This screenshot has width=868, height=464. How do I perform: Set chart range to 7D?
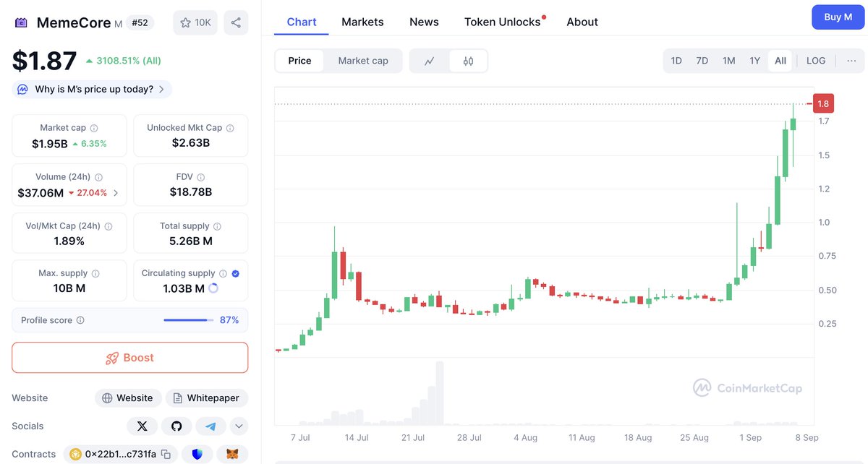coord(702,61)
